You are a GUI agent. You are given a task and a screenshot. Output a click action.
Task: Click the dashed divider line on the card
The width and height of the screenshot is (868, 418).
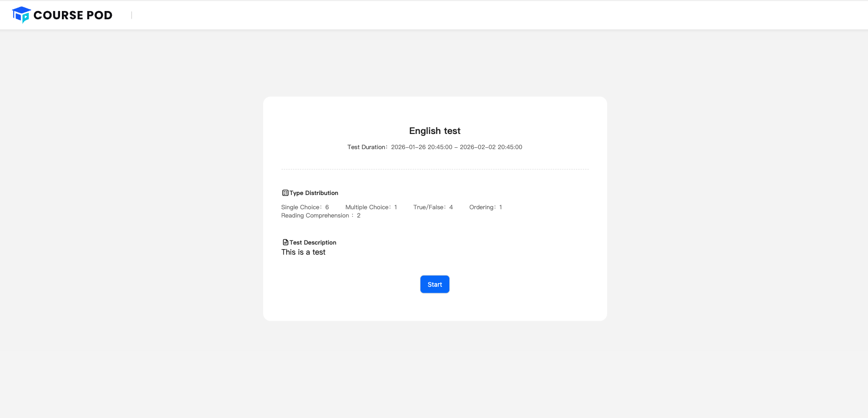(435, 168)
